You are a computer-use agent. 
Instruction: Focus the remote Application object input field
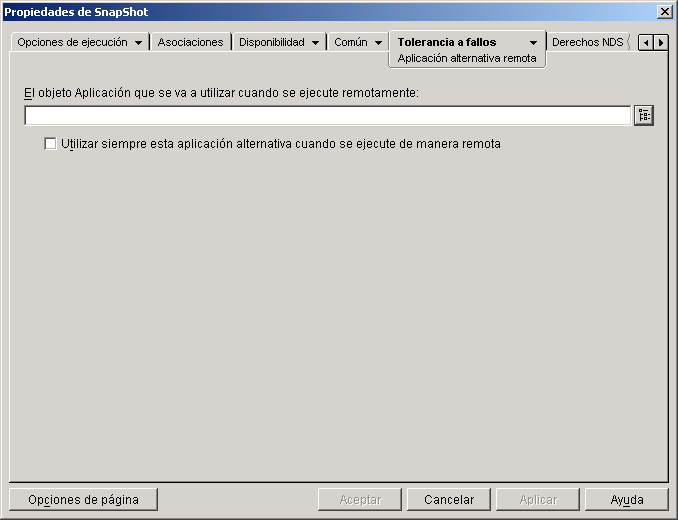328,115
